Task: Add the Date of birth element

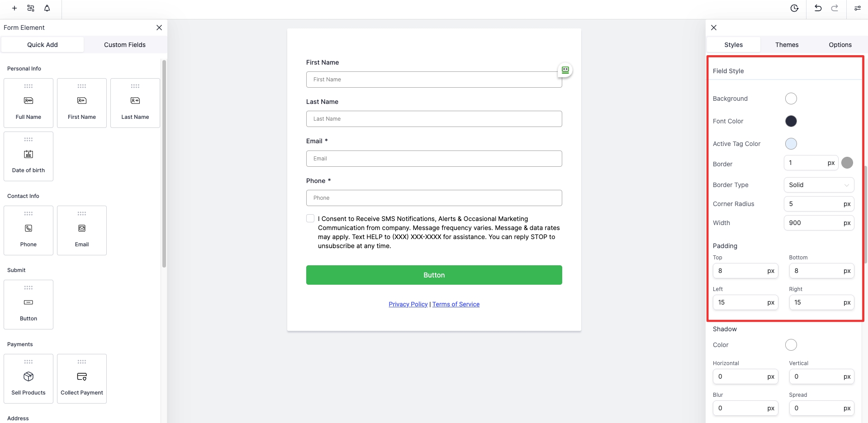Action: pyautogui.click(x=28, y=156)
